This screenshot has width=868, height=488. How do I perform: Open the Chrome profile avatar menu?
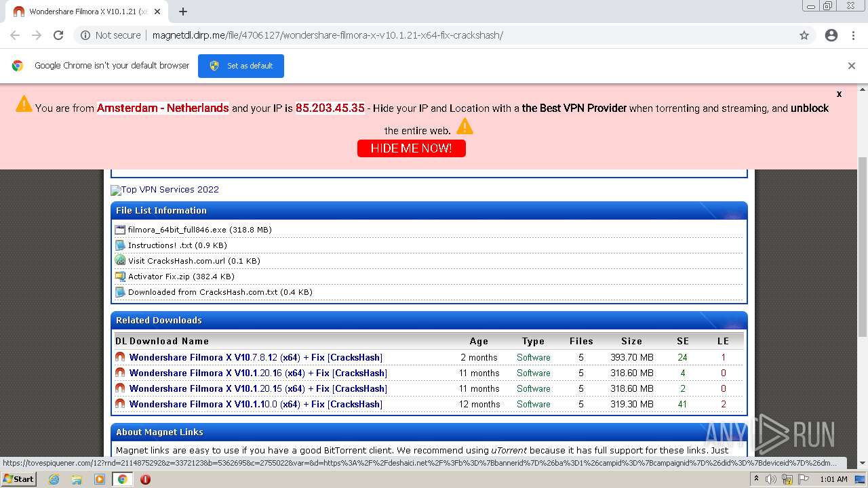(831, 35)
